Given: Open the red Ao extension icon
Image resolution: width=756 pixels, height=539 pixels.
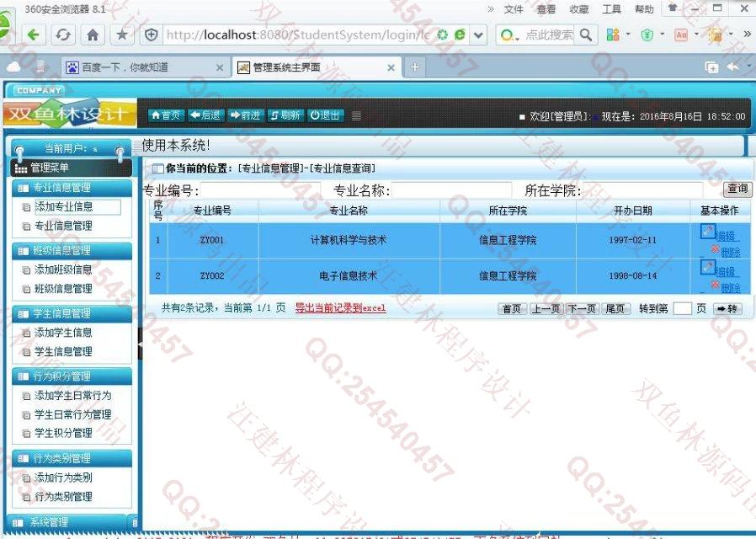Looking at the screenshot, I should [x=681, y=35].
